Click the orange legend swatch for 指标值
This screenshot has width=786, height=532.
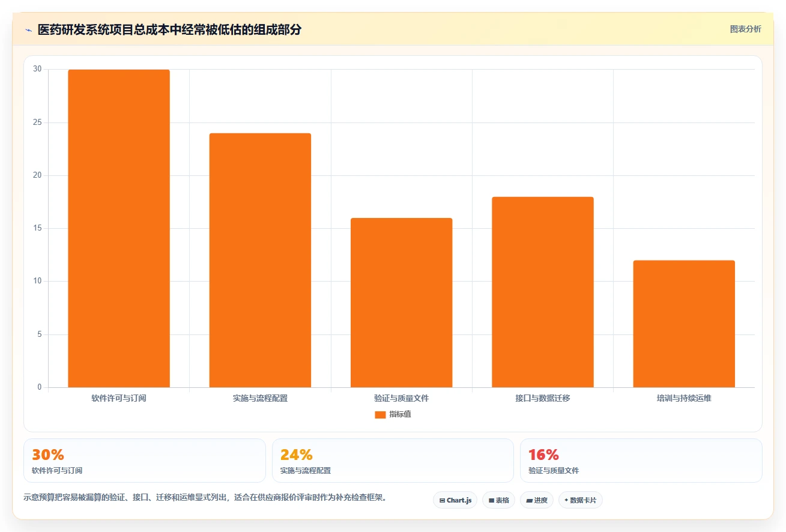click(x=380, y=415)
